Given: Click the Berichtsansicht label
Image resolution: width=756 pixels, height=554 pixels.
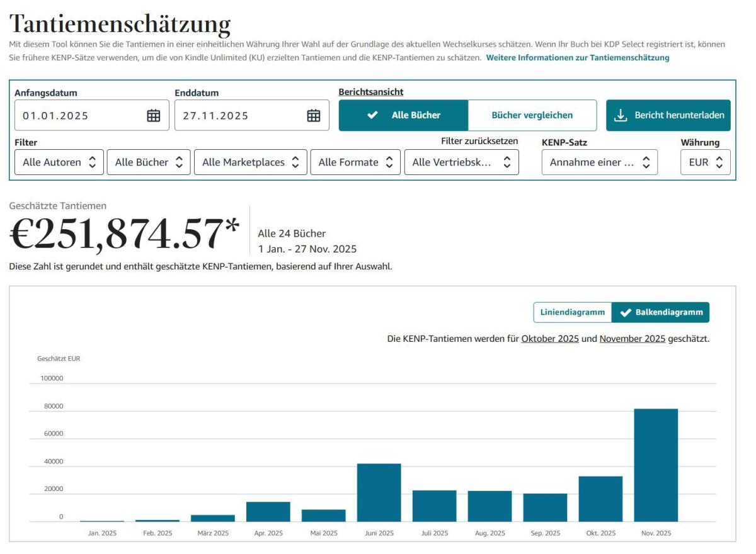Looking at the screenshot, I should coord(371,92).
